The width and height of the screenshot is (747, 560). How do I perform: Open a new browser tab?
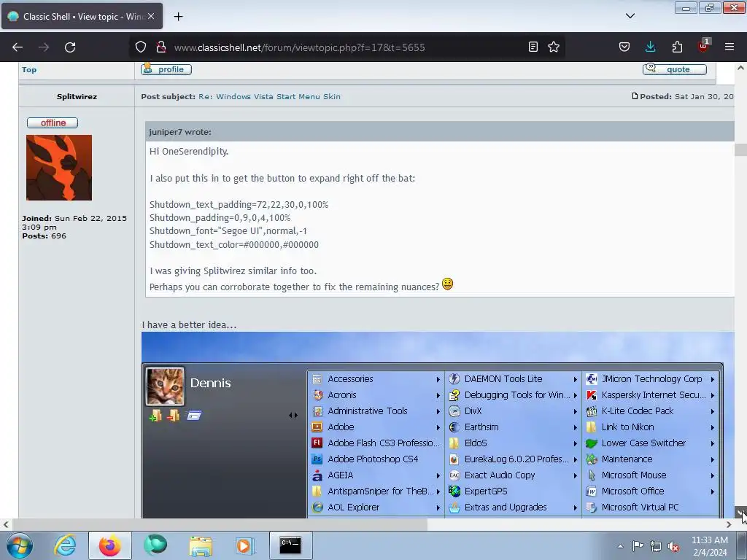(x=178, y=17)
